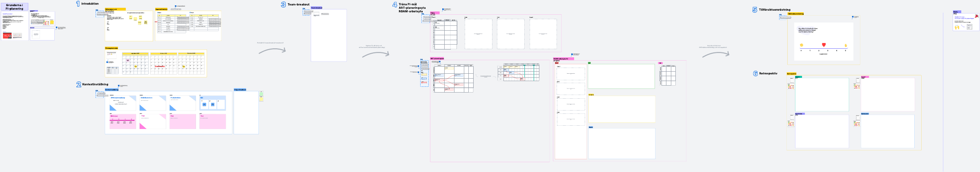Screen dimensions: 980x172
Task: Click the number 2 icon beside Kontextinställning
Action: pos(79,84)
